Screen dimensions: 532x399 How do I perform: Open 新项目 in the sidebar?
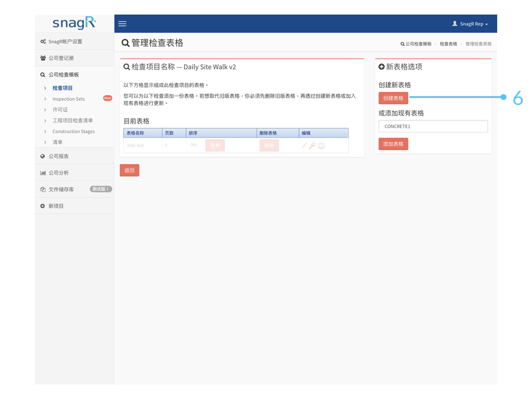click(x=74, y=206)
